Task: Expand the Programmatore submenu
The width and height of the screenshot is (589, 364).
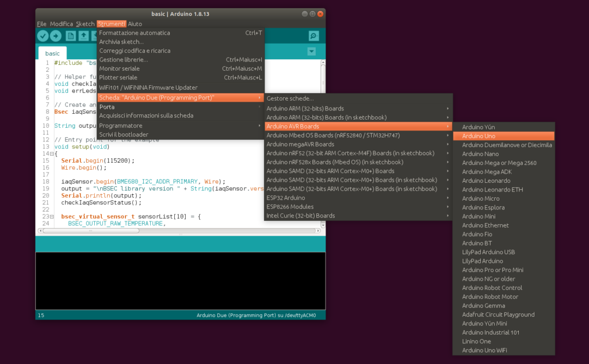Action: [180, 125]
